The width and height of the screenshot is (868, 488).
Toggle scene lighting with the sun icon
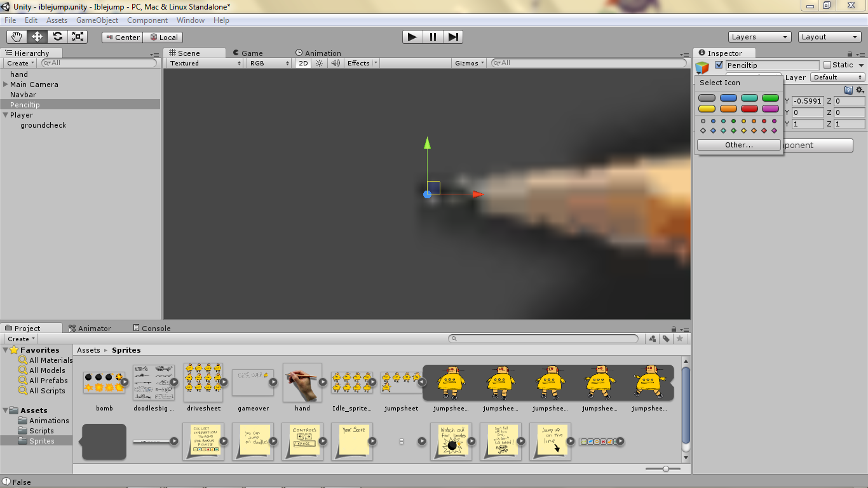[318, 63]
